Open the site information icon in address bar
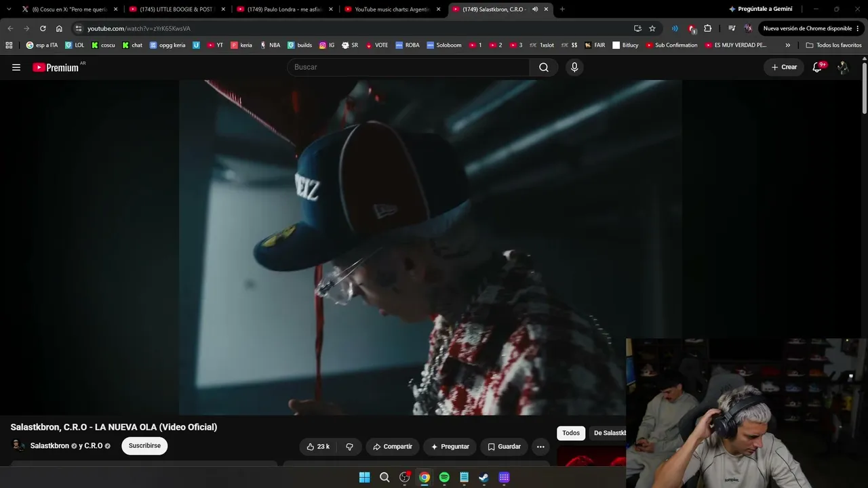The image size is (868, 488). point(79,28)
